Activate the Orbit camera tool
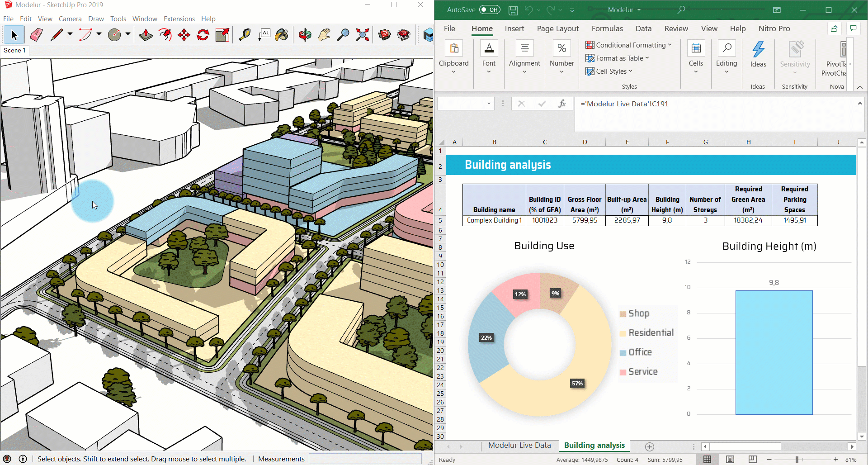 click(x=305, y=34)
